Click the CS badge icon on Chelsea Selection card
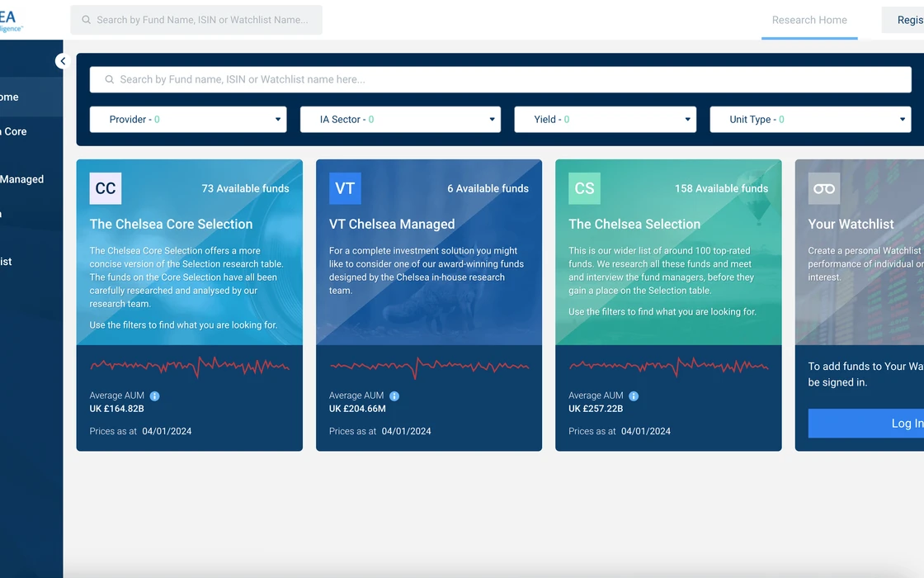The image size is (924, 578). pos(584,188)
